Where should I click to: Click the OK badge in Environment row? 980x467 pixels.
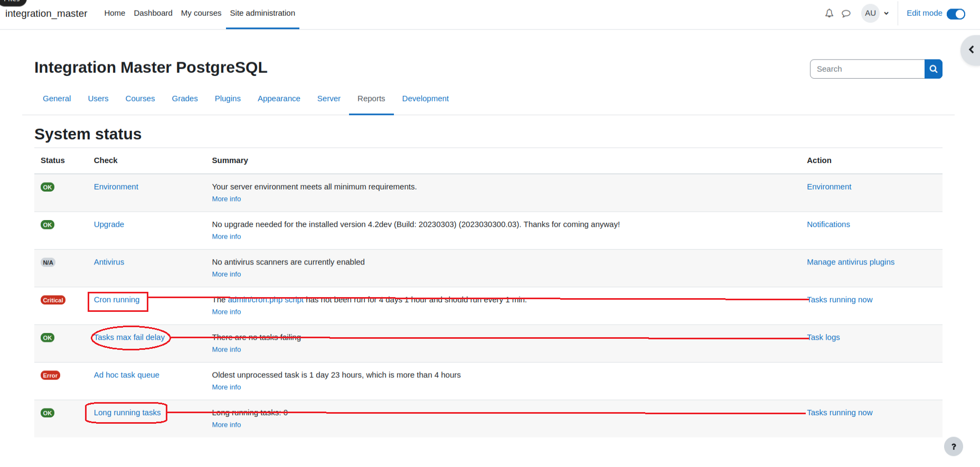point(48,187)
